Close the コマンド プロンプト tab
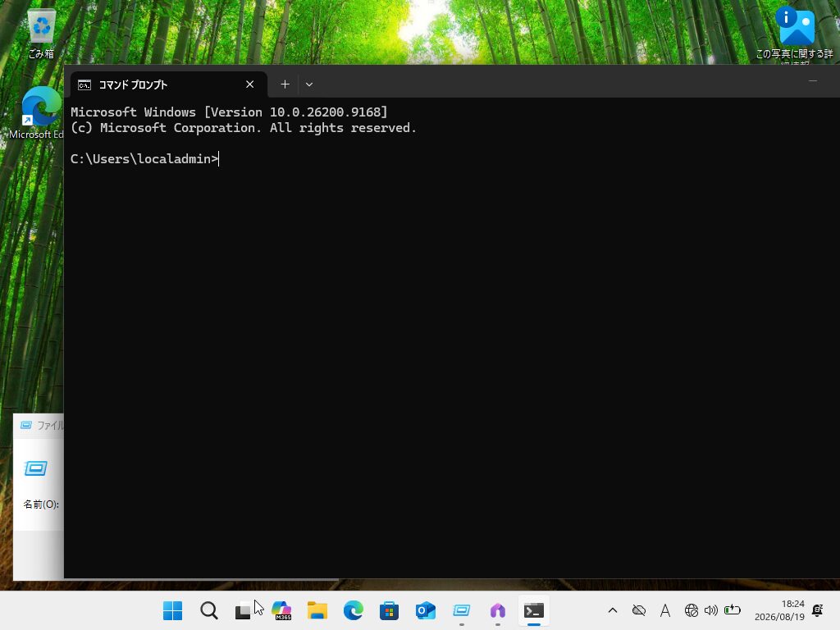This screenshot has height=630, width=840. pos(249,84)
